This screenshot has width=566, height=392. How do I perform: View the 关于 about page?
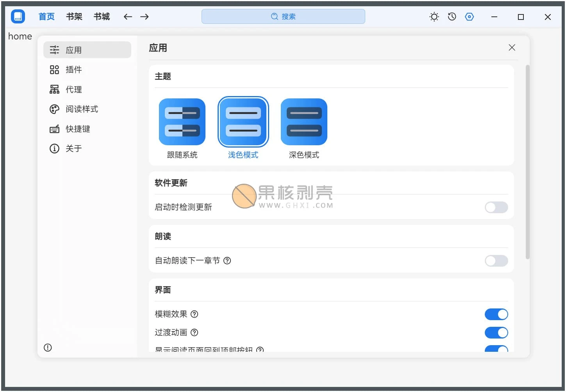point(74,148)
